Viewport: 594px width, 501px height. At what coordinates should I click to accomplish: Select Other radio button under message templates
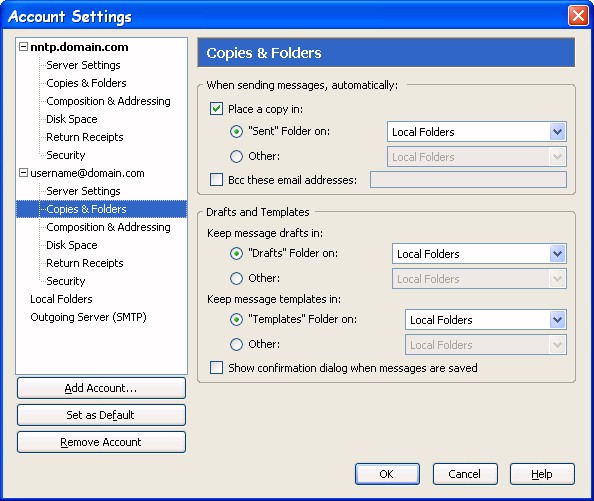tap(236, 344)
